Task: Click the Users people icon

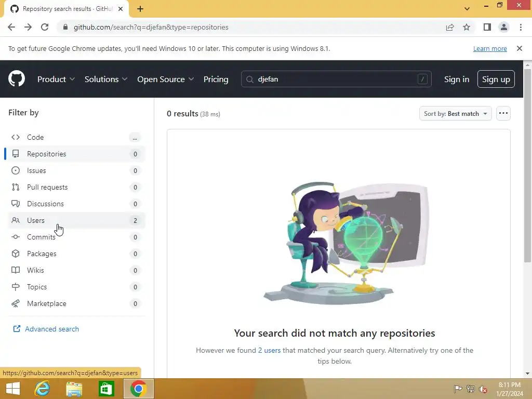Action: tap(16, 220)
